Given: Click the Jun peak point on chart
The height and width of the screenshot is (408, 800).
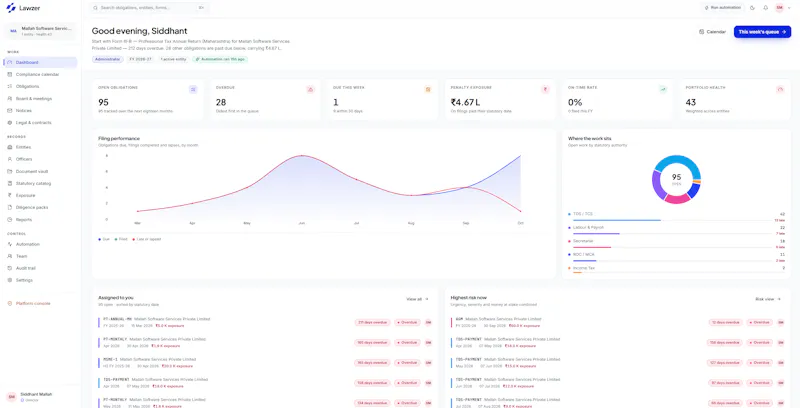Looking at the screenshot, I should coord(302,156).
